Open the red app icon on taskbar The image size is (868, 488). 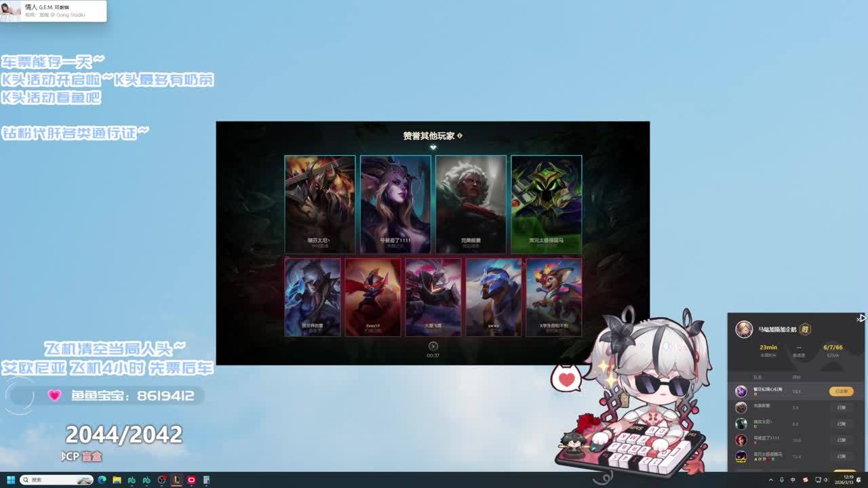tap(191, 480)
